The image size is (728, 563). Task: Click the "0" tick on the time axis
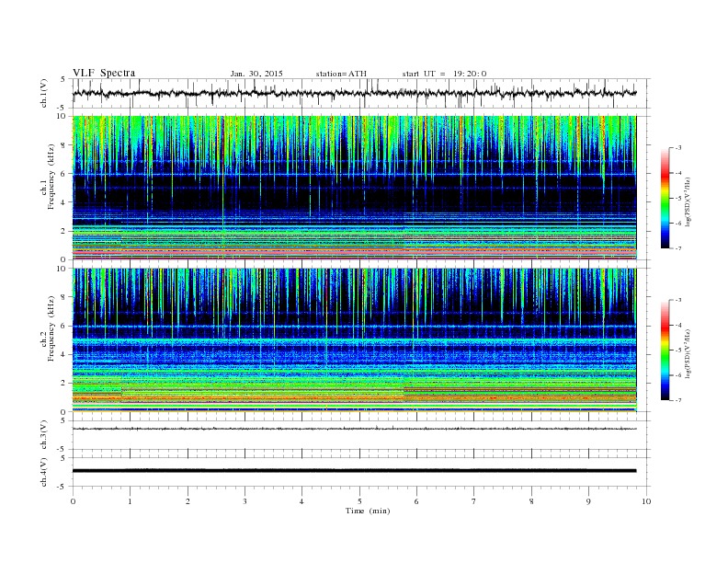click(x=73, y=501)
